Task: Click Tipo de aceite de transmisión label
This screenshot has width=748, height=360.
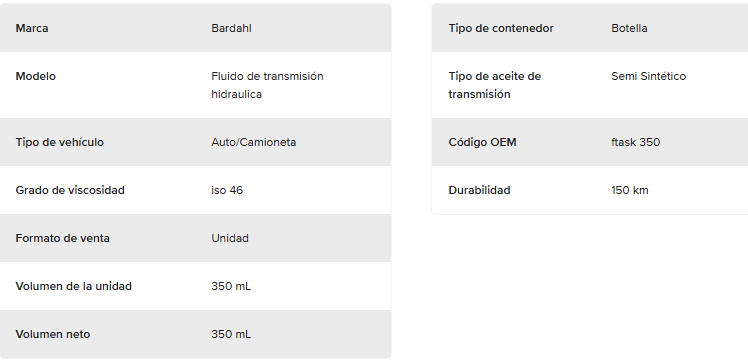Action: 495,85
